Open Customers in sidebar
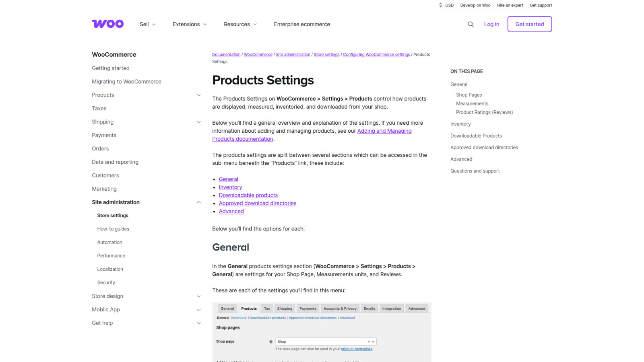This screenshot has height=362, width=644. coord(105,175)
